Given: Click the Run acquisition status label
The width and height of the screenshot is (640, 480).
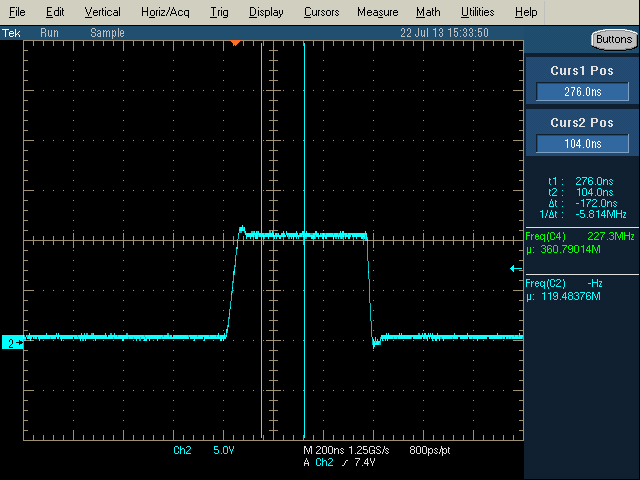Looking at the screenshot, I should click(x=49, y=33).
